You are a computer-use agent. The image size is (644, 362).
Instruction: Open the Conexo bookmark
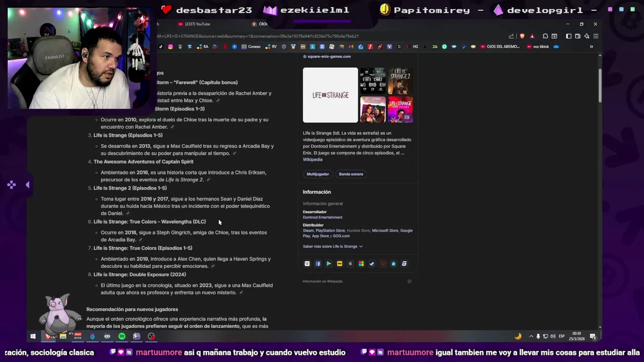(x=251, y=47)
